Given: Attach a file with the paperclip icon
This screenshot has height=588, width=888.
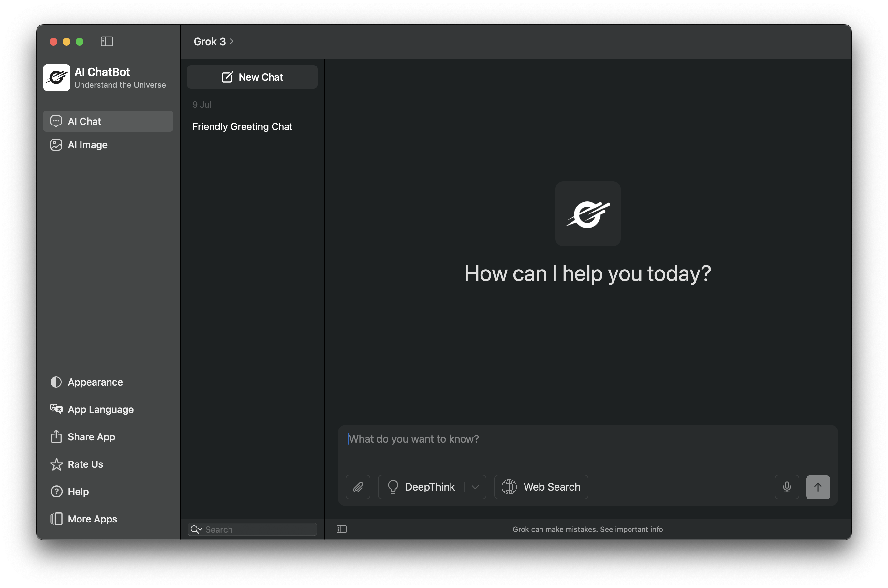Looking at the screenshot, I should point(358,487).
